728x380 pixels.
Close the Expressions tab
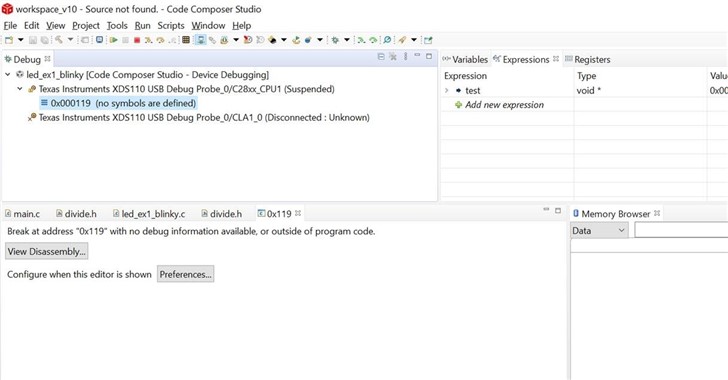(x=556, y=59)
